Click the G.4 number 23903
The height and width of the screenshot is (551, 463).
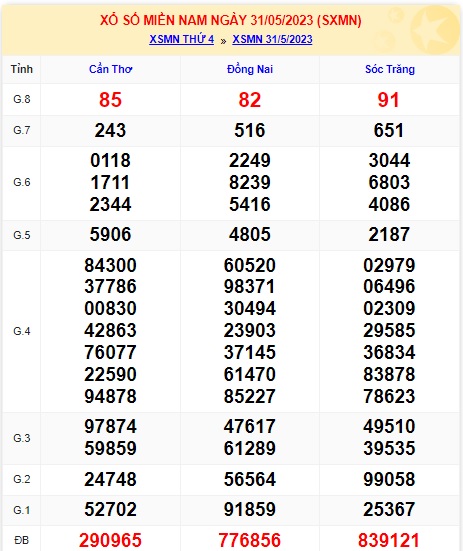pyautogui.click(x=250, y=330)
